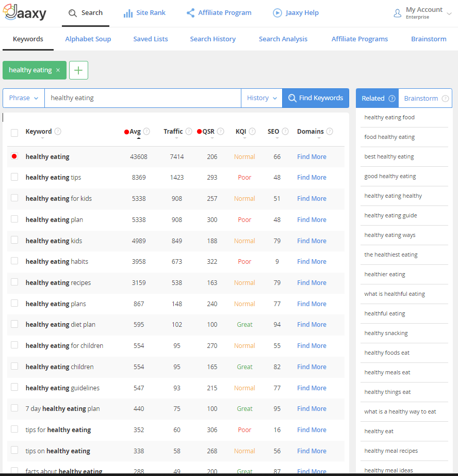Toggle the select-all keywords checkbox
Image resolution: width=458 pixels, height=476 pixels.
tap(14, 133)
